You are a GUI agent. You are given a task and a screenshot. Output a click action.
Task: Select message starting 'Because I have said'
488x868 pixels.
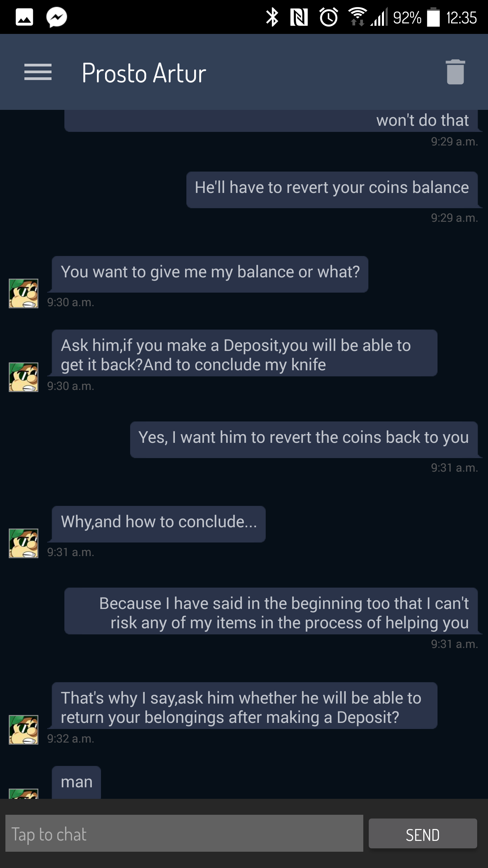pos(271,613)
